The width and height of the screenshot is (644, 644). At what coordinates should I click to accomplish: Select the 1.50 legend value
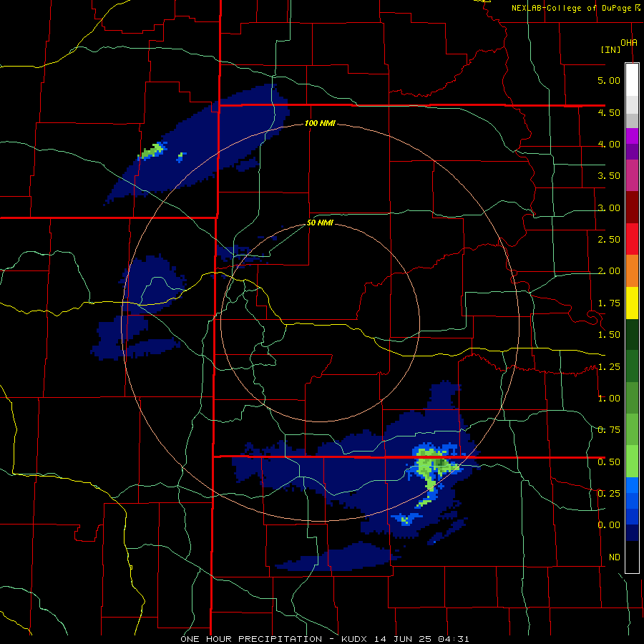tap(609, 335)
